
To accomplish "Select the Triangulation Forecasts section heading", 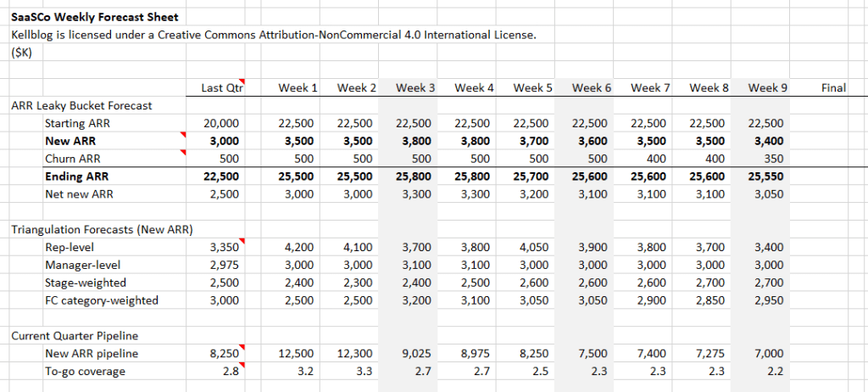I will [x=102, y=229].
